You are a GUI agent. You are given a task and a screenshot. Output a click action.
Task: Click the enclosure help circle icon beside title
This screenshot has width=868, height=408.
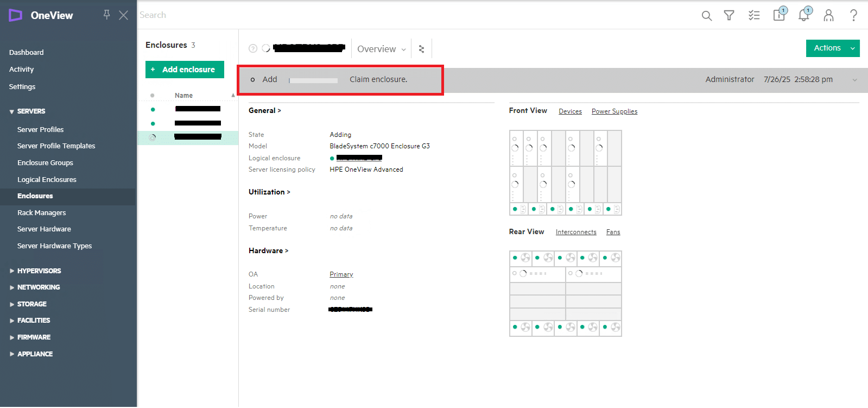[253, 48]
